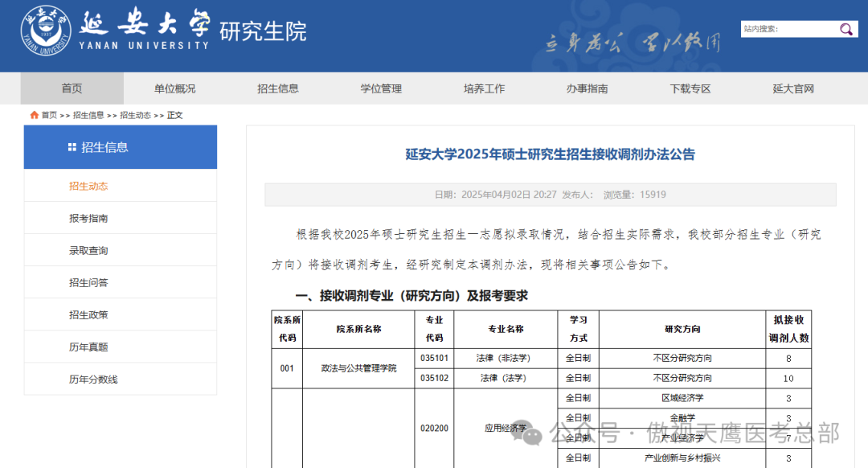Screen dimensions: 868x468
Task: Click the 院系所名称 table column header
Action: pyautogui.click(x=358, y=329)
